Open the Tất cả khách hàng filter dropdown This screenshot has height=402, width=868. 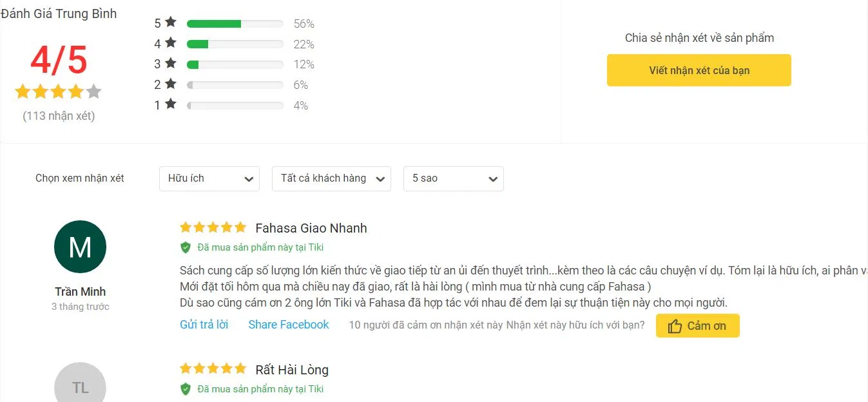click(331, 178)
